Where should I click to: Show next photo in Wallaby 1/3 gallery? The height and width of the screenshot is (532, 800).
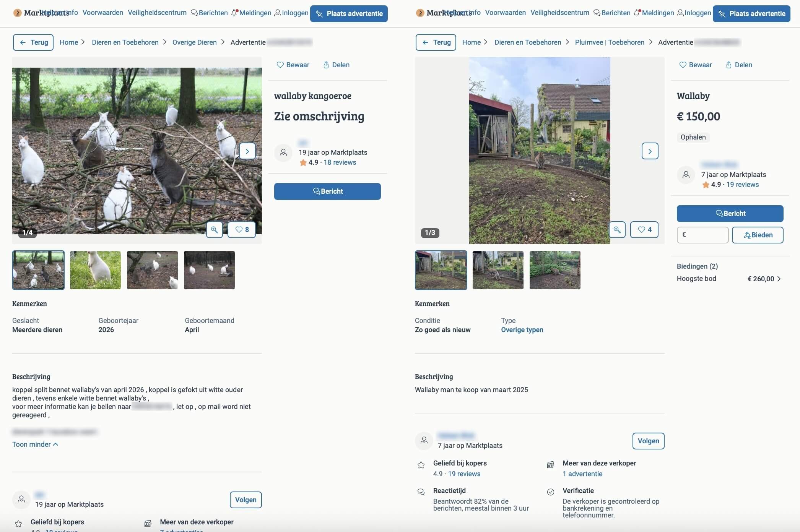pyautogui.click(x=650, y=151)
